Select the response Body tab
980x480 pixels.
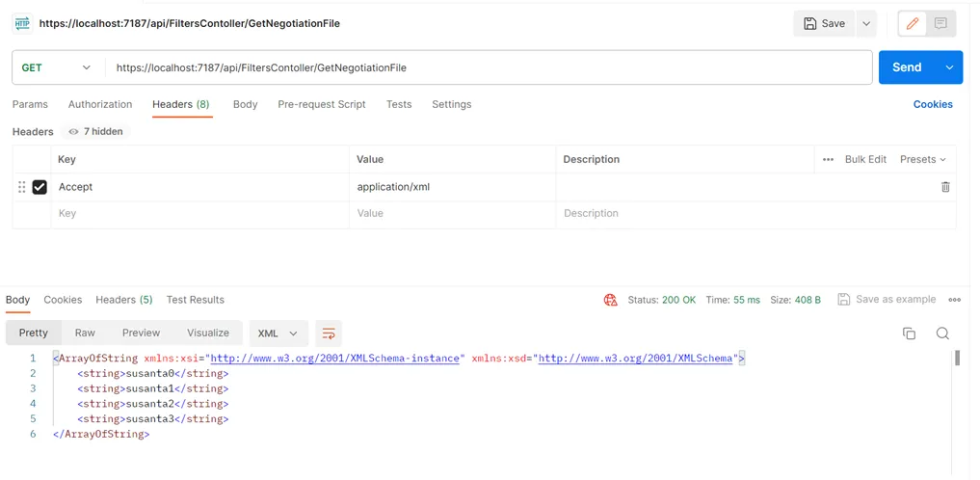click(x=17, y=300)
